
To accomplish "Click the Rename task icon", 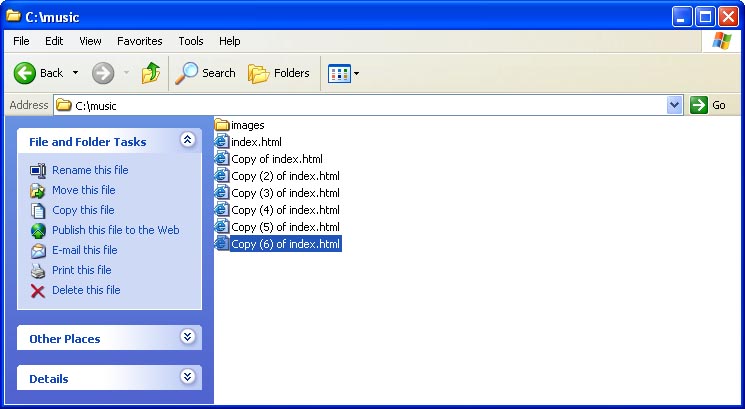I will pyautogui.click(x=38, y=171).
